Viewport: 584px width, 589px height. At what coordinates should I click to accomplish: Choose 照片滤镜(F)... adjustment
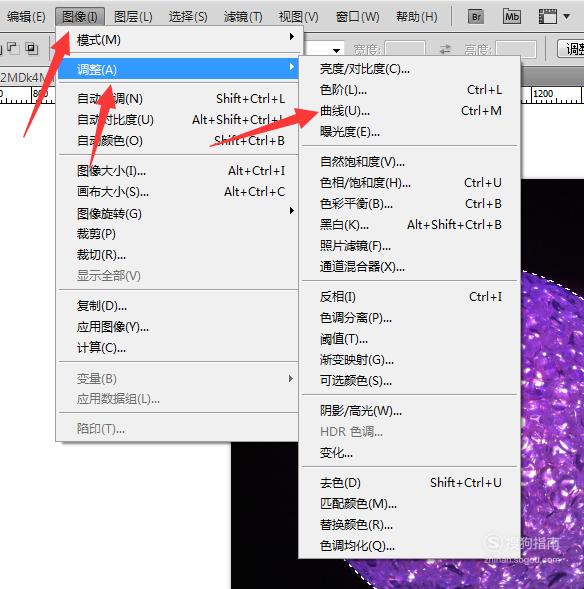[x=410, y=246]
